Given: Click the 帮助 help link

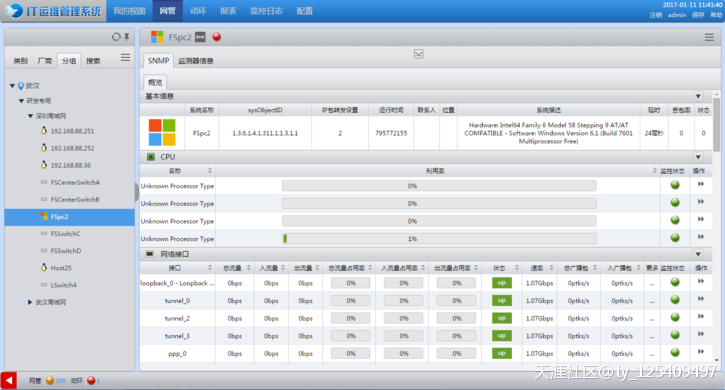Looking at the screenshot, I should 716,15.
